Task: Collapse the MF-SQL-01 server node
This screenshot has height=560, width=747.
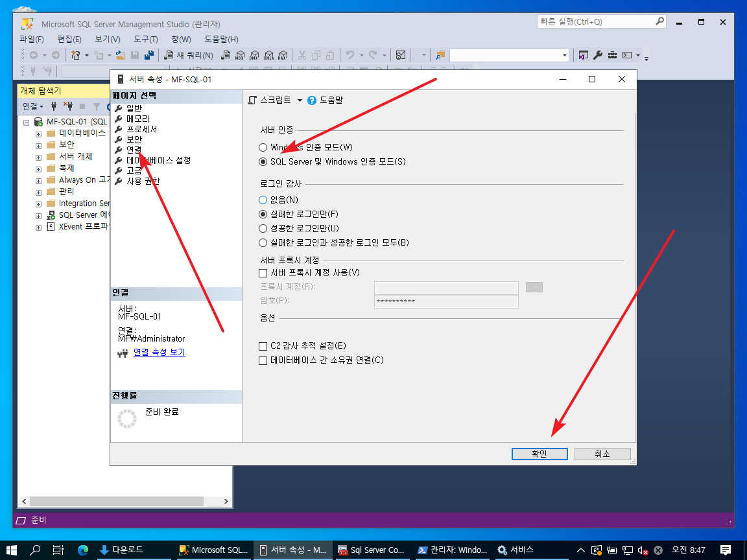Action: pyautogui.click(x=27, y=122)
